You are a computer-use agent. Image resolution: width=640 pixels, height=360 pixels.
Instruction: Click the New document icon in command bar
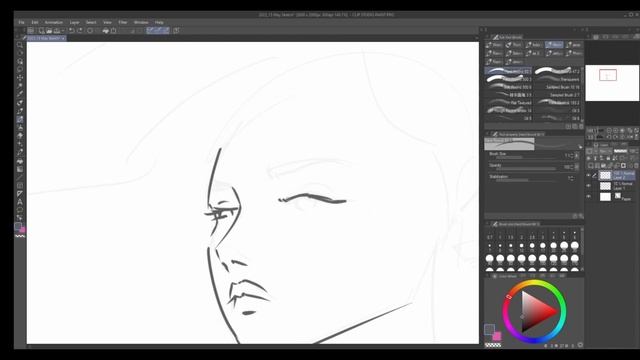[41, 31]
